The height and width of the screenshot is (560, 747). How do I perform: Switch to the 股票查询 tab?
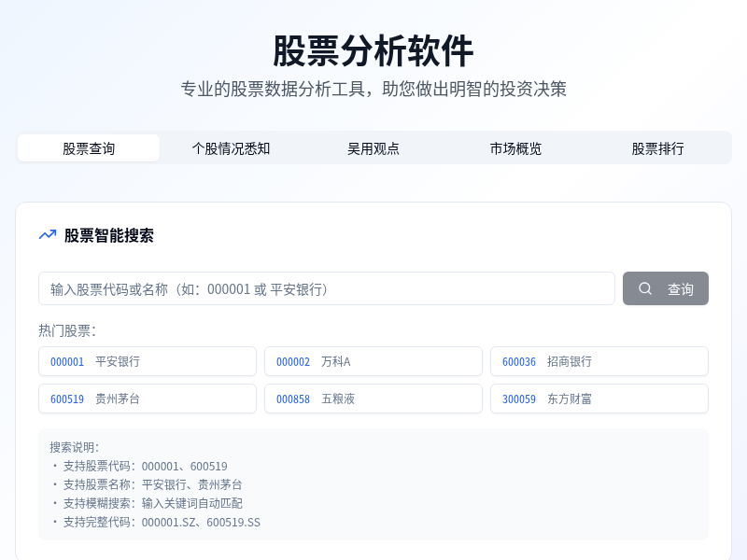pos(89,148)
